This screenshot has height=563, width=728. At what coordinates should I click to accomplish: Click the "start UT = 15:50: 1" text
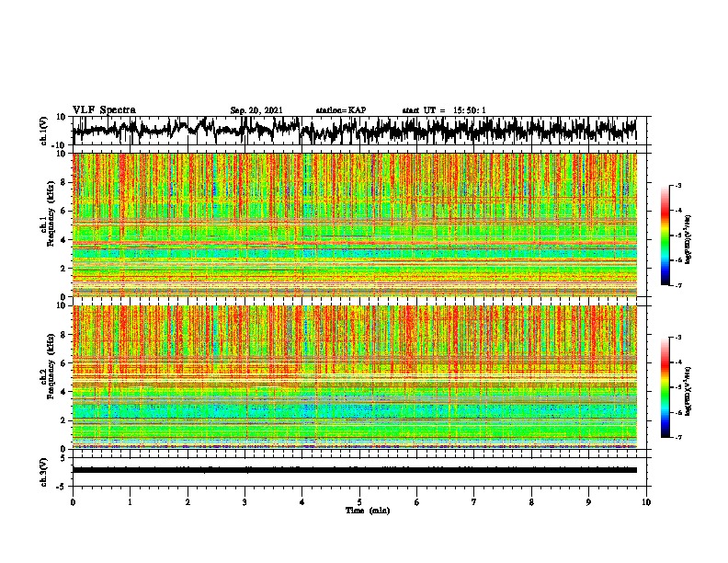click(444, 110)
